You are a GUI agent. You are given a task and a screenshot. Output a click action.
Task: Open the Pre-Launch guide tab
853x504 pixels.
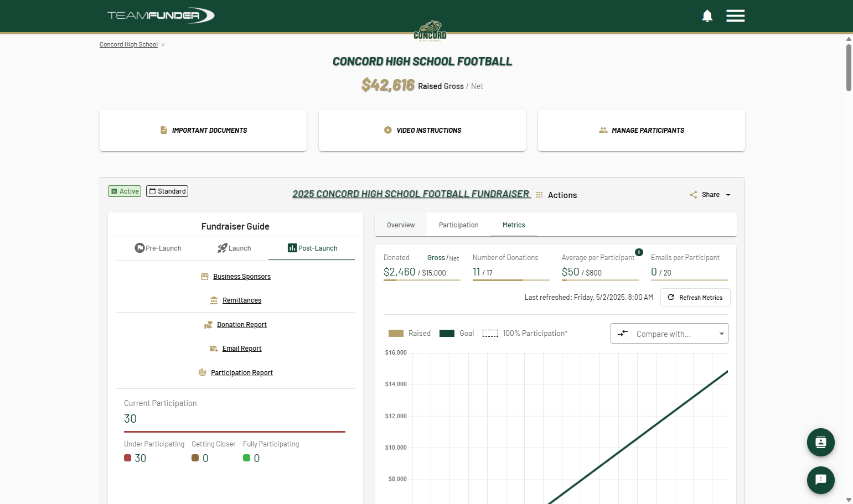coord(158,248)
